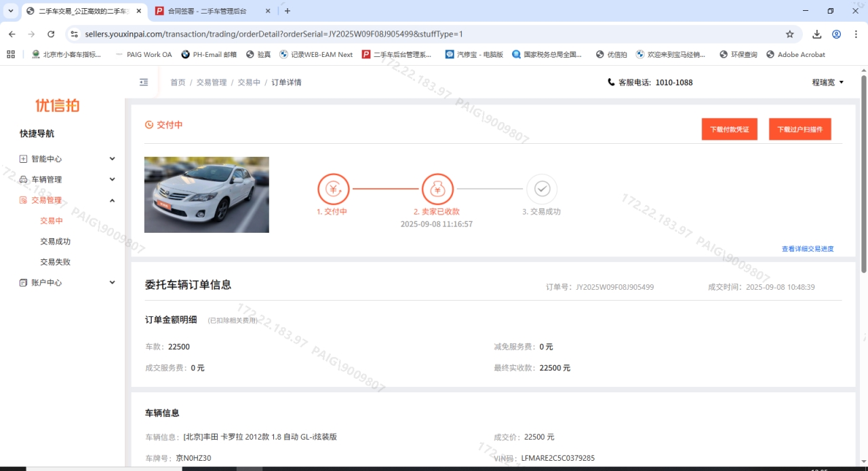Open the bookmarks apps grid icon

(x=11, y=54)
